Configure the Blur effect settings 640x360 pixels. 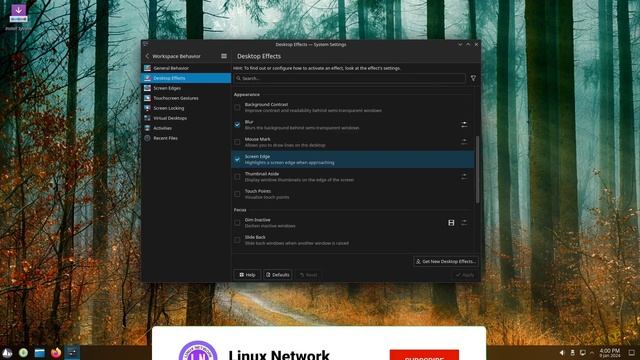coord(464,124)
